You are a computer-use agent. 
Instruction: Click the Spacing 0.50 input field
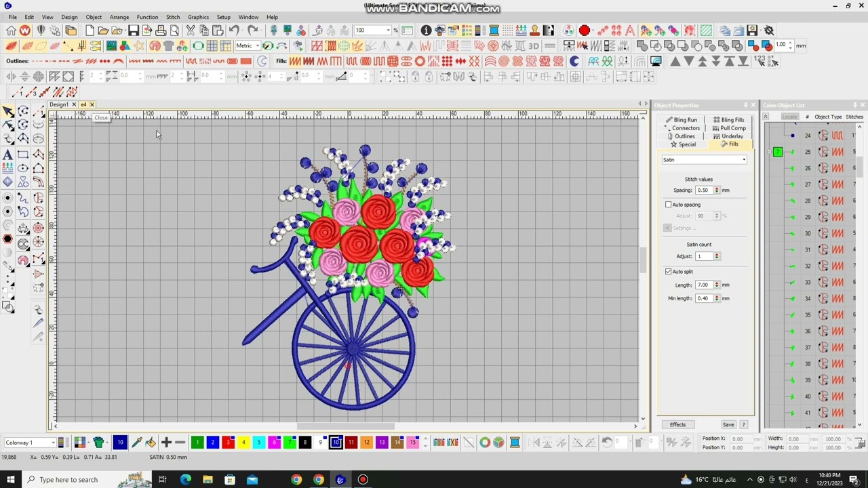[703, 190]
